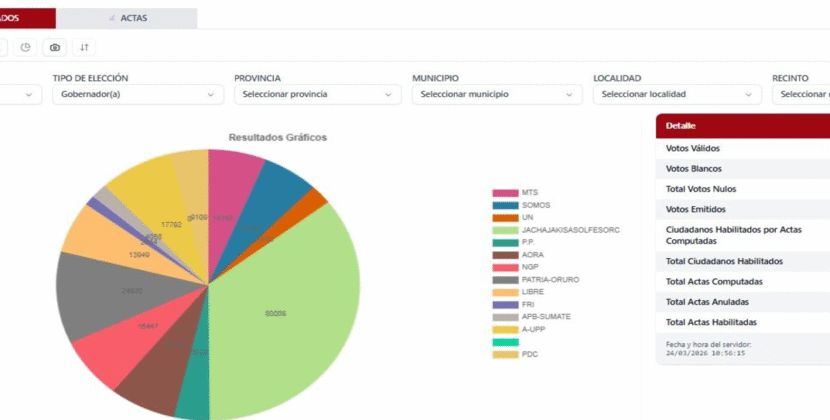830x420 pixels.
Task: Select the Total Ciudadanos Habilitados row
Action: point(743,261)
